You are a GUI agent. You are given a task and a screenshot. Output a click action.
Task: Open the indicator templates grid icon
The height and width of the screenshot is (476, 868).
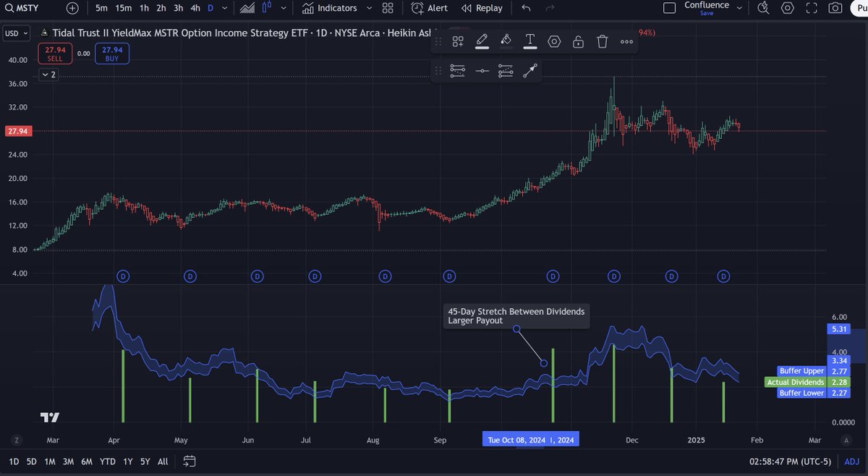(388, 8)
